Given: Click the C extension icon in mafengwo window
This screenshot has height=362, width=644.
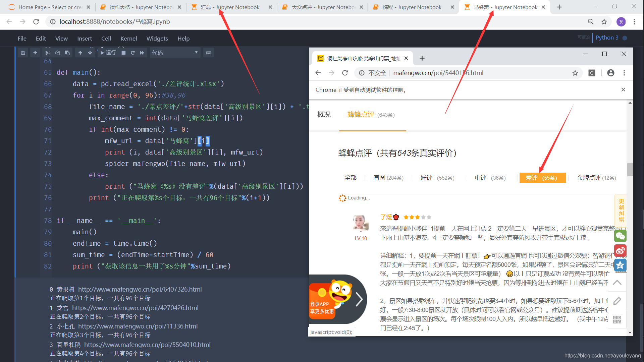Looking at the screenshot, I should (592, 73).
